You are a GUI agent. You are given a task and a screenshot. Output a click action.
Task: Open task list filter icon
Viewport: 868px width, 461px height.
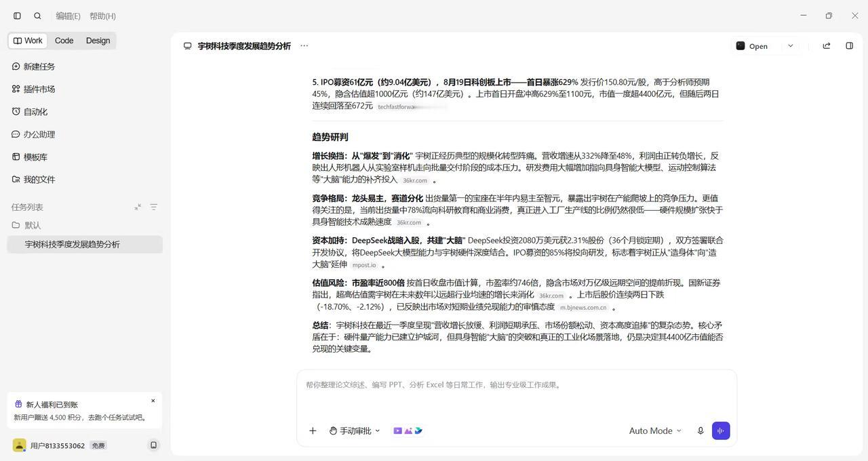click(153, 207)
